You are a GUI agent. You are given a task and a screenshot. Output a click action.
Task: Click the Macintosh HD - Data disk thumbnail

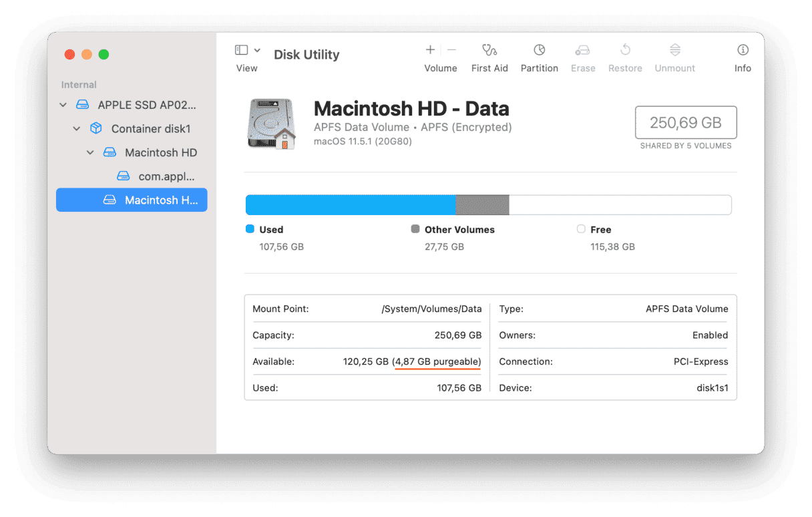coord(272,124)
